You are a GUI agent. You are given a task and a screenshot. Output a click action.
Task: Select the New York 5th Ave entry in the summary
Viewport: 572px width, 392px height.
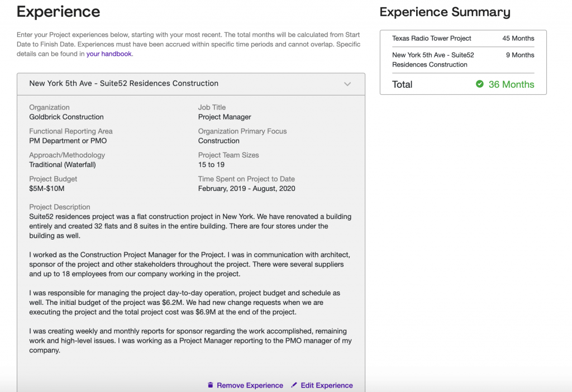432,60
